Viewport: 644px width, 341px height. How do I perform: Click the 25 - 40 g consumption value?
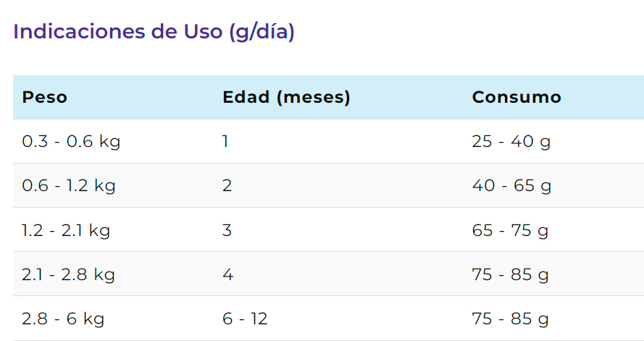click(511, 142)
